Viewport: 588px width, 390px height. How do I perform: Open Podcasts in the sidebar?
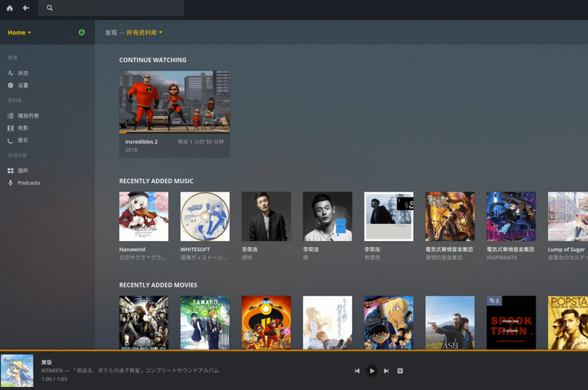(x=29, y=183)
